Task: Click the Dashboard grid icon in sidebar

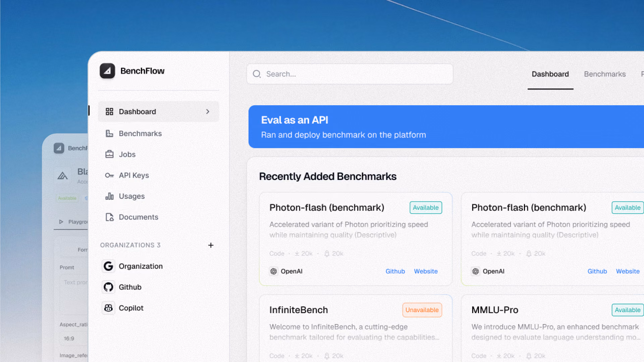Action: click(x=109, y=112)
